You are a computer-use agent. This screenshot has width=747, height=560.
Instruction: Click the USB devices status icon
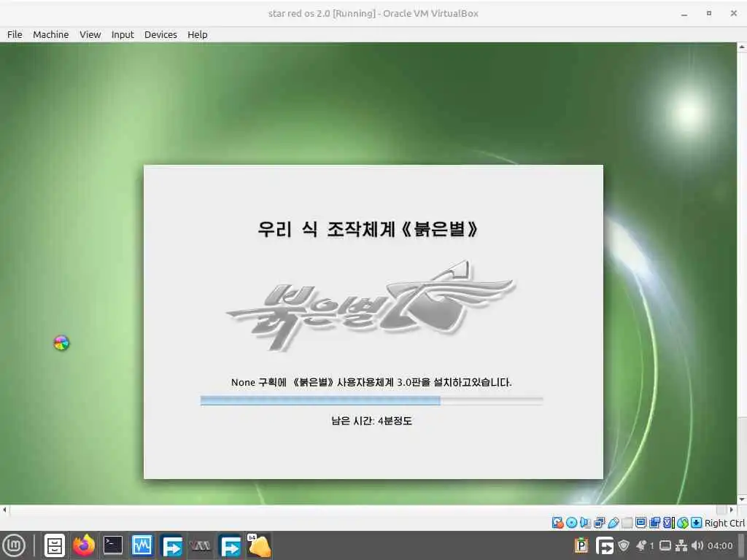tap(613, 523)
